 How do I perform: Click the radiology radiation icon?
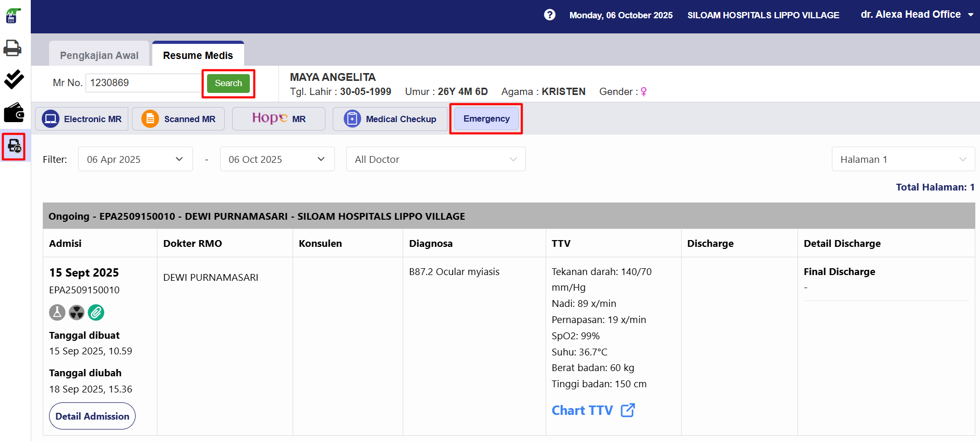point(77,313)
